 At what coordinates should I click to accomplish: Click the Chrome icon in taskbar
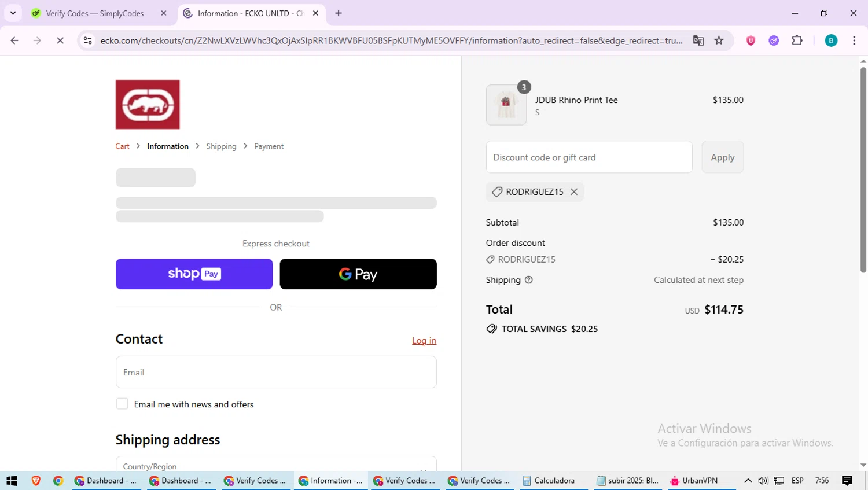[x=58, y=481]
